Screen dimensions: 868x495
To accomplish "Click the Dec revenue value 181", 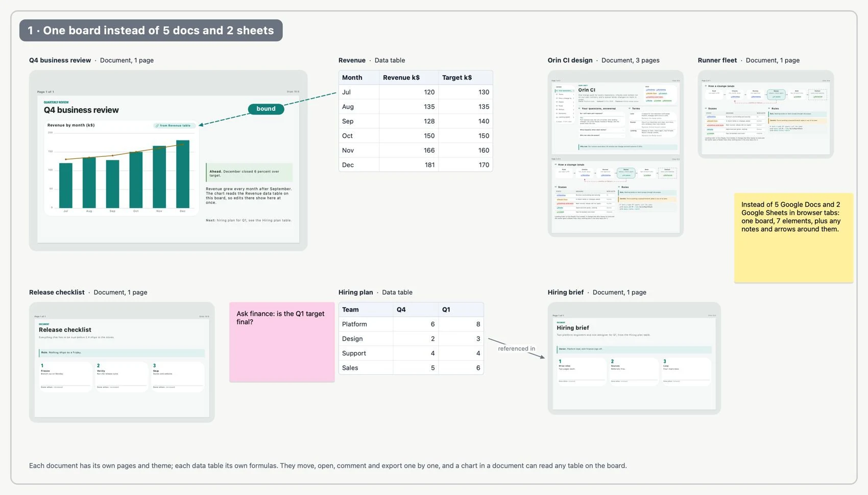I will (409, 165).
